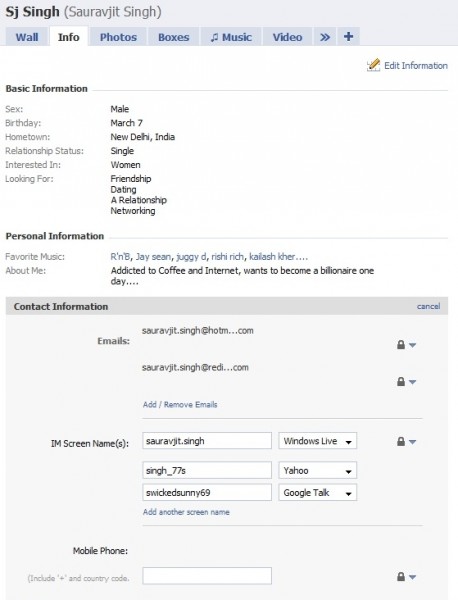Click cancel in Contact Information header
Viewport: 458px width, 600px height.
pos(429,306)
